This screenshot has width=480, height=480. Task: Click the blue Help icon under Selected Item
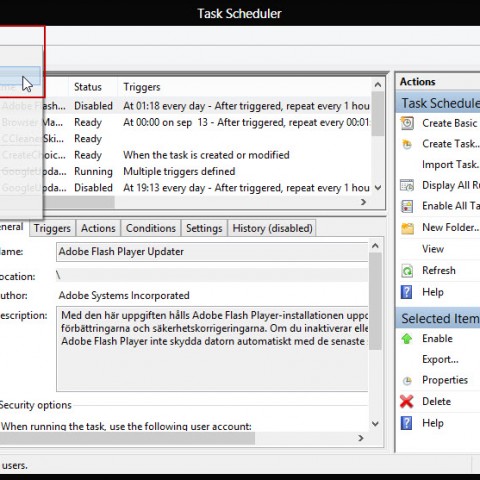tap(406, 423)
